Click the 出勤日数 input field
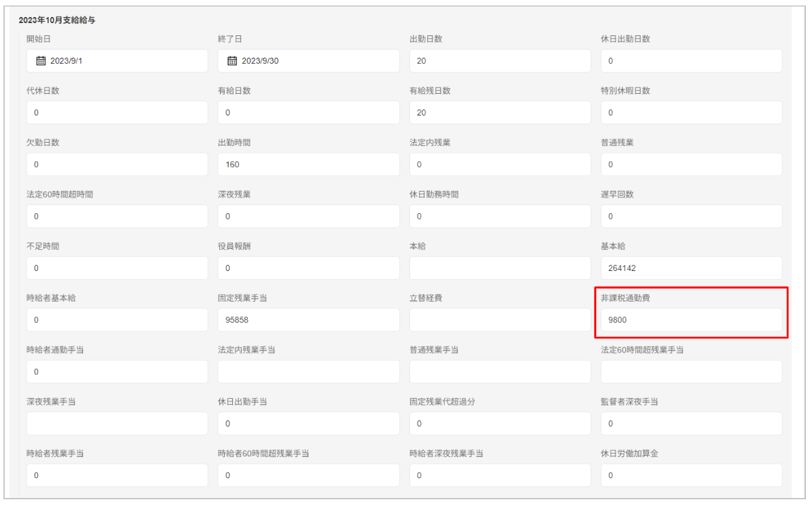This screenshot has height=506, width=812. (x=500, y=61)
